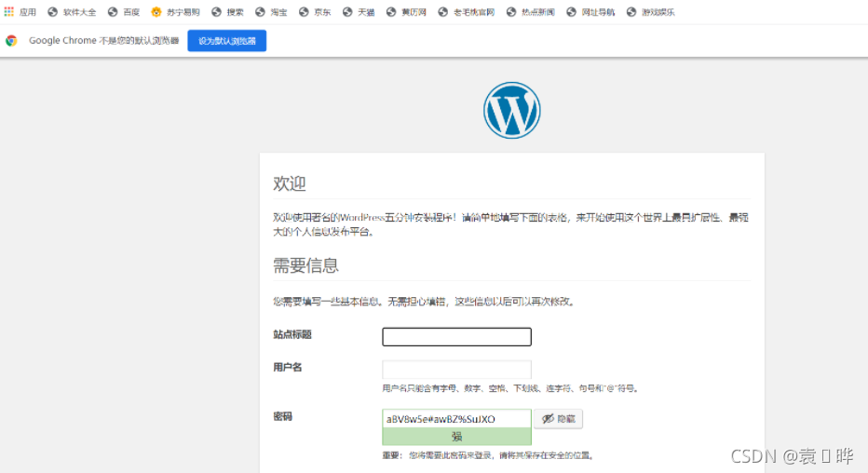This screenshot has height=473, width=868.
Task: Focus the 用户名 input field
Action: [456, 369]
